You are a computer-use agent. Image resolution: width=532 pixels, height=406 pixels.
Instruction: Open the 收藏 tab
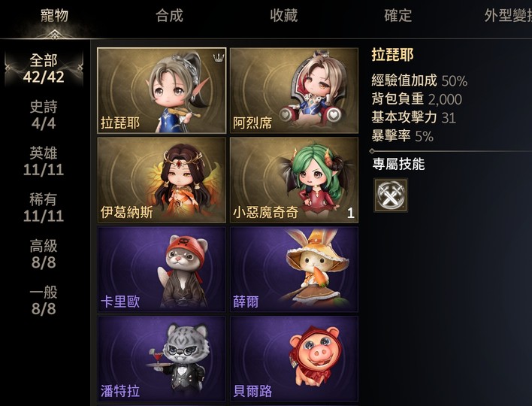click(x=284, y=16)
